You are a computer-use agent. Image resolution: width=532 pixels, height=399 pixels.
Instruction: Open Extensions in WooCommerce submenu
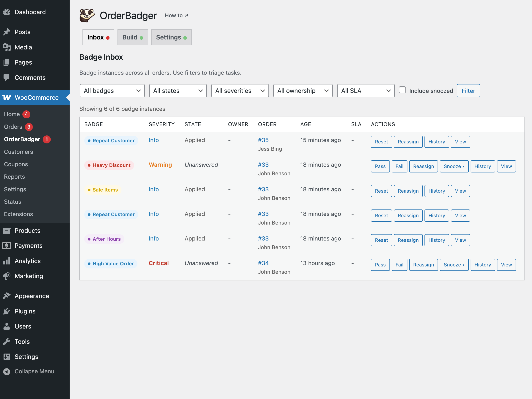click(19, 214)
